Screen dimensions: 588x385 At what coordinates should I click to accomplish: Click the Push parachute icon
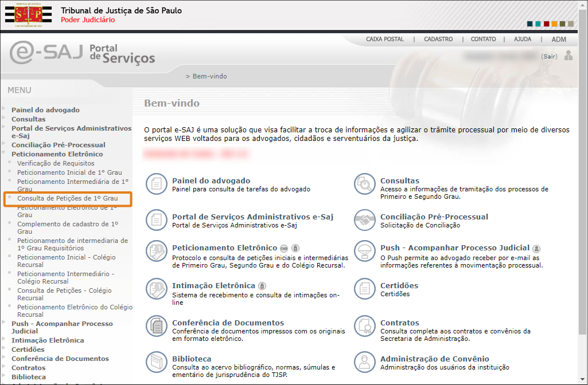[x=364, y=251]
